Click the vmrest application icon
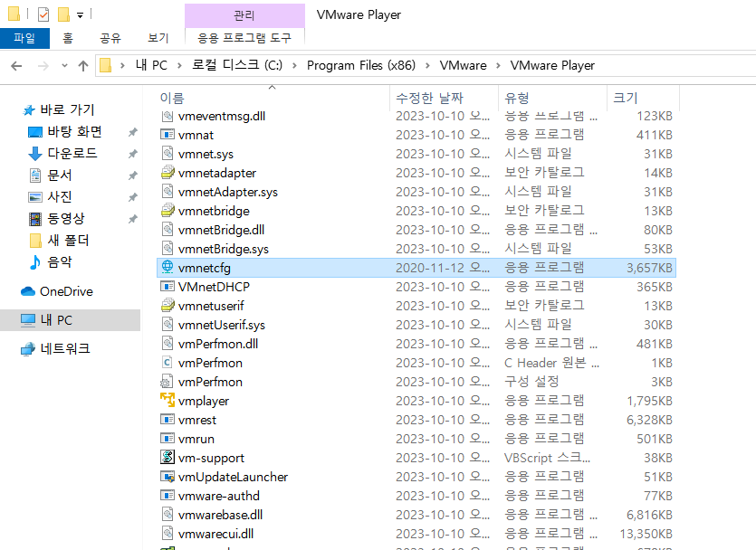This screenshot has height=550, width=756. [x=167, y=420]
